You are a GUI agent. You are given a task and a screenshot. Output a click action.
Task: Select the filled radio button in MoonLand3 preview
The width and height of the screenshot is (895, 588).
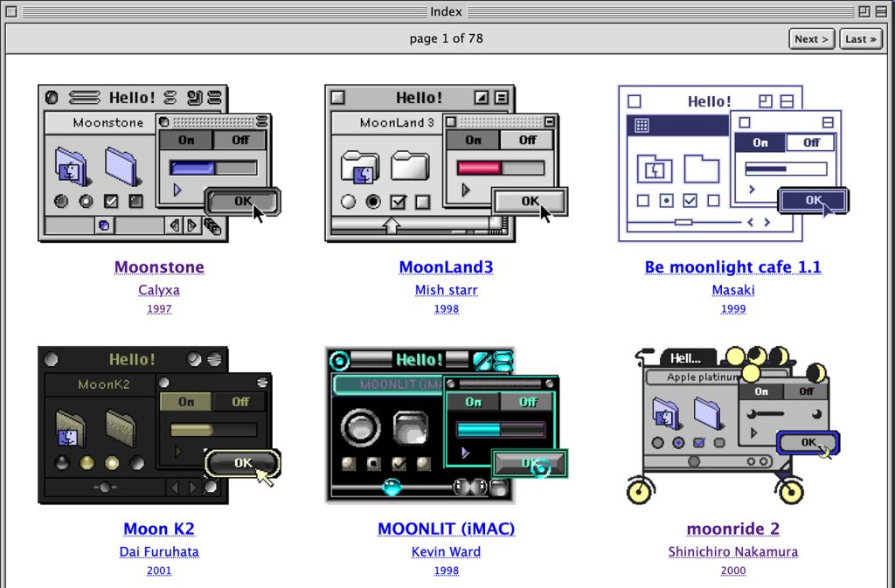pos(373,202)
